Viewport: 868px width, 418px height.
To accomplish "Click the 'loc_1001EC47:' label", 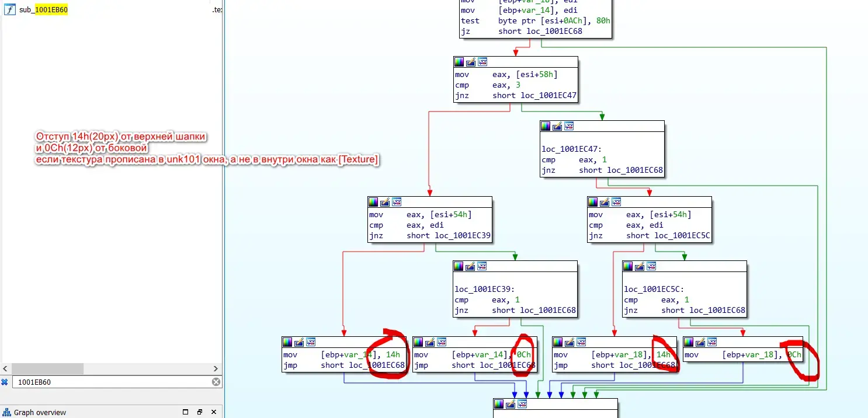I will coord(571,149).
